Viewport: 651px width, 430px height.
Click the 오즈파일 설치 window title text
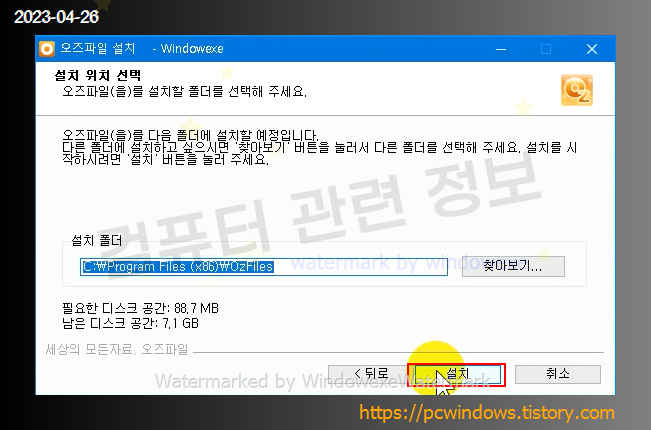[98, 49]
